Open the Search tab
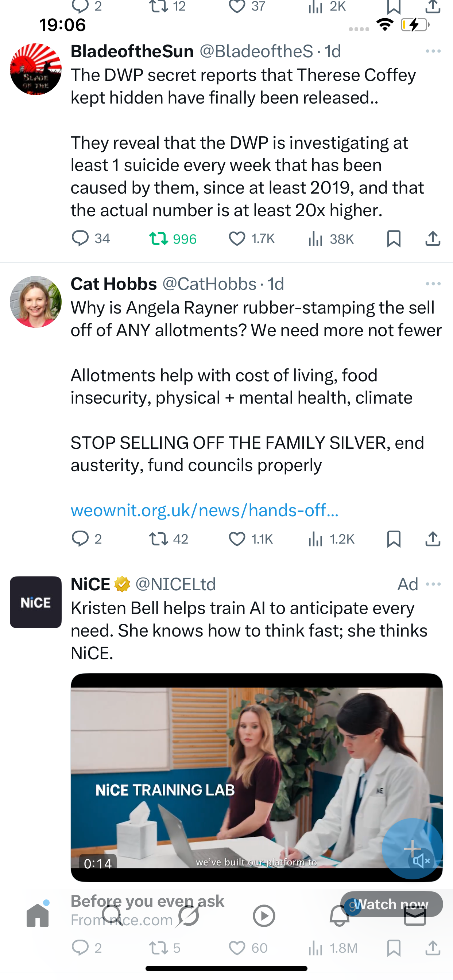The height and width of the screenshot is (980, 453). (112, 915)
